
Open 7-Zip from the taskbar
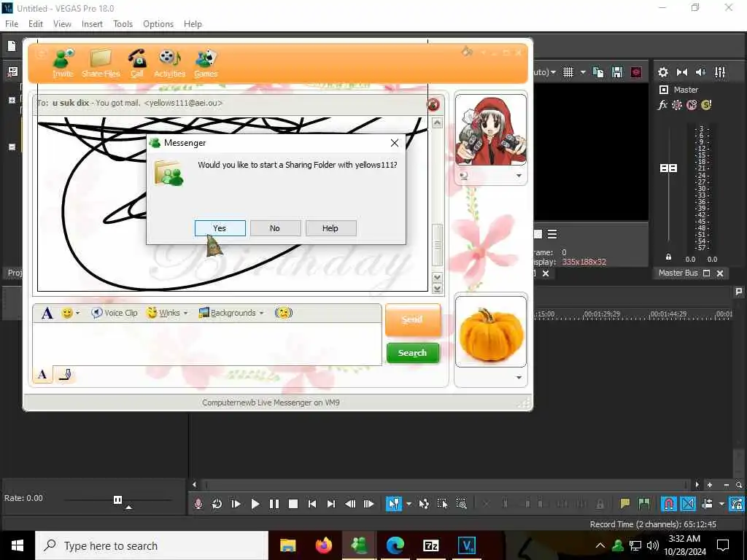(x=430, y=545)
